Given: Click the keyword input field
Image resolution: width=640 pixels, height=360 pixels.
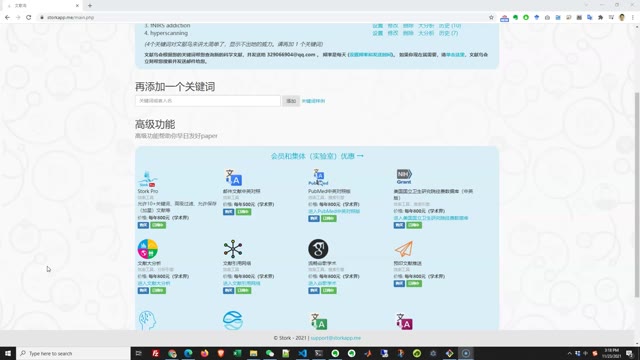Looking at the screenshot, I should 208,101.
